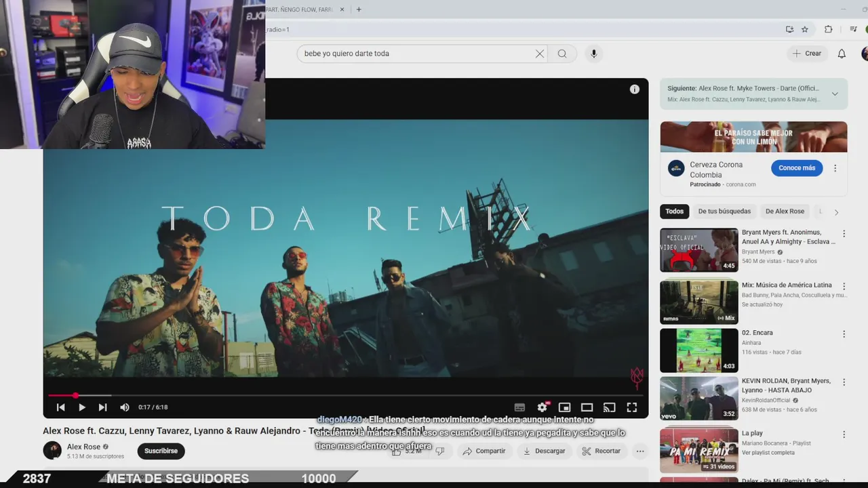The width and height of the screenshot is (868, 488).
Task: Select the De tus búsquedas chip
Action: click(x=724, y=211)
